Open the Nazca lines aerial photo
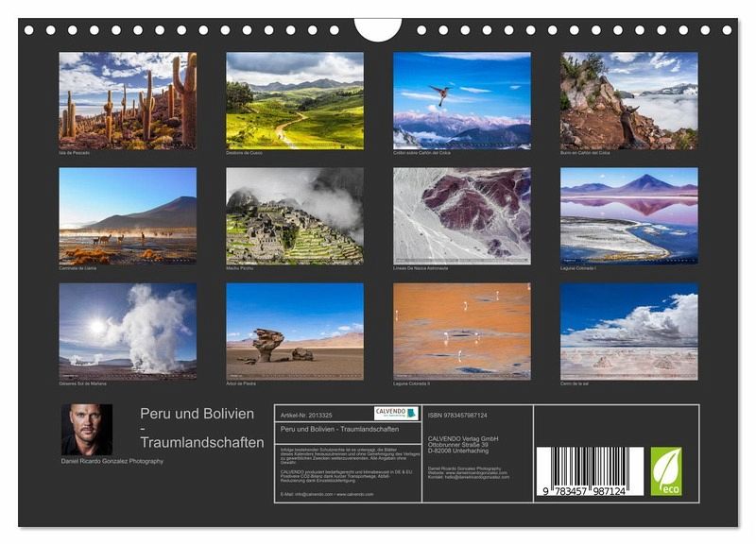The image size is (756, 545). (x=462, y=216)
